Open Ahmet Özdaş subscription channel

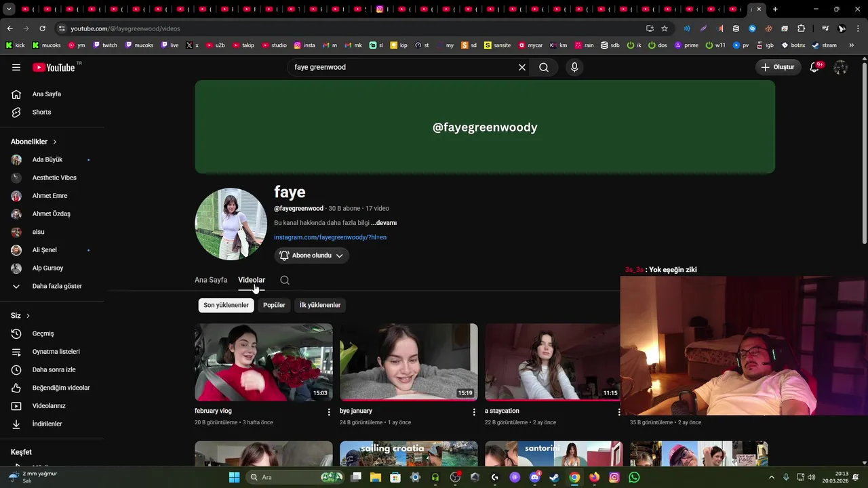pos(53,213)
